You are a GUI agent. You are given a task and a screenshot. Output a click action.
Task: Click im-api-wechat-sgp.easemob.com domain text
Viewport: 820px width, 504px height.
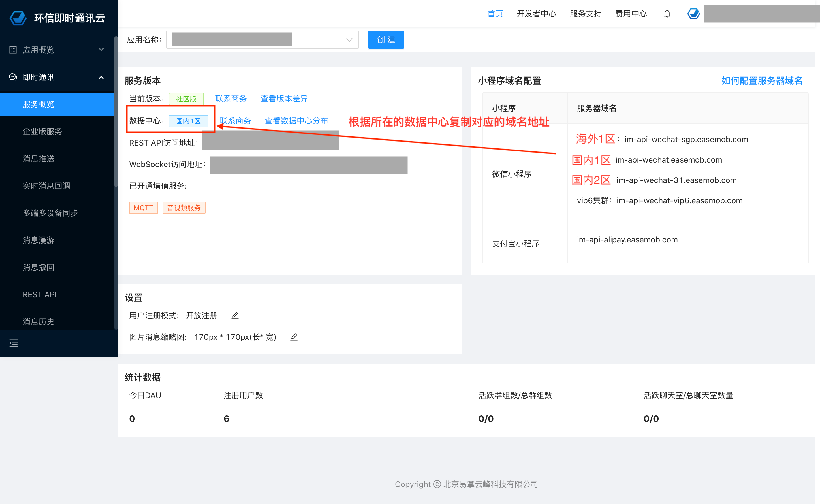click(686, 139)
